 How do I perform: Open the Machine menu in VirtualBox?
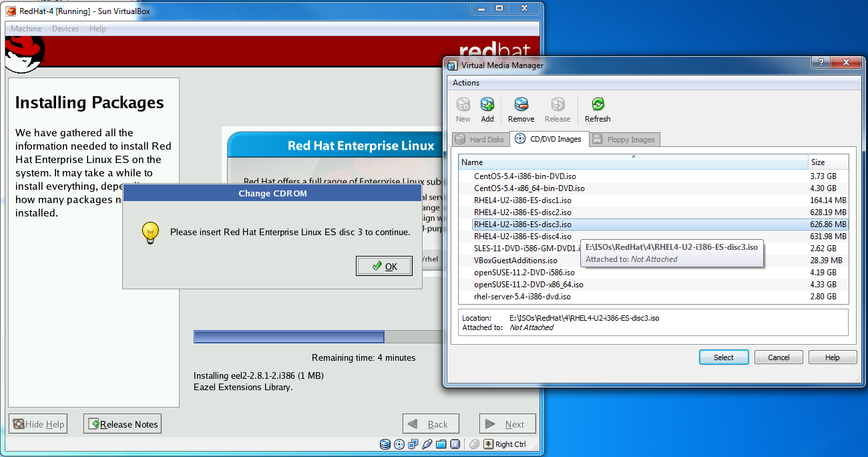(26, 29)
